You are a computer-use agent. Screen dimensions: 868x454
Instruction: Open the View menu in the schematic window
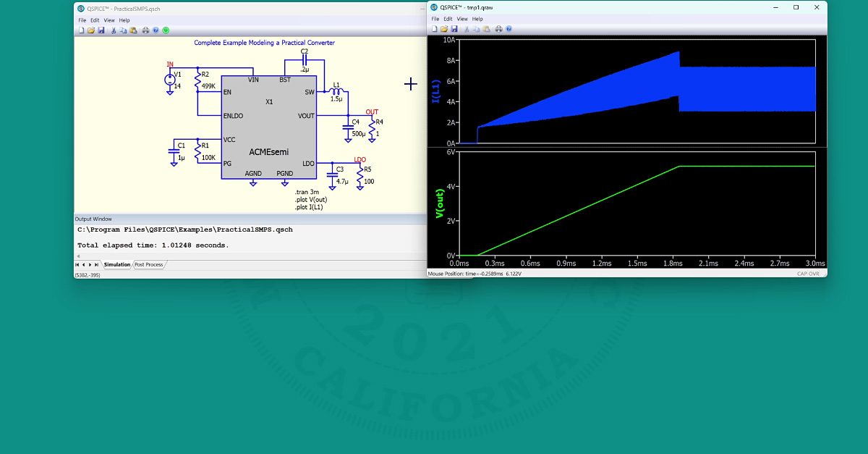click(109, 20)
